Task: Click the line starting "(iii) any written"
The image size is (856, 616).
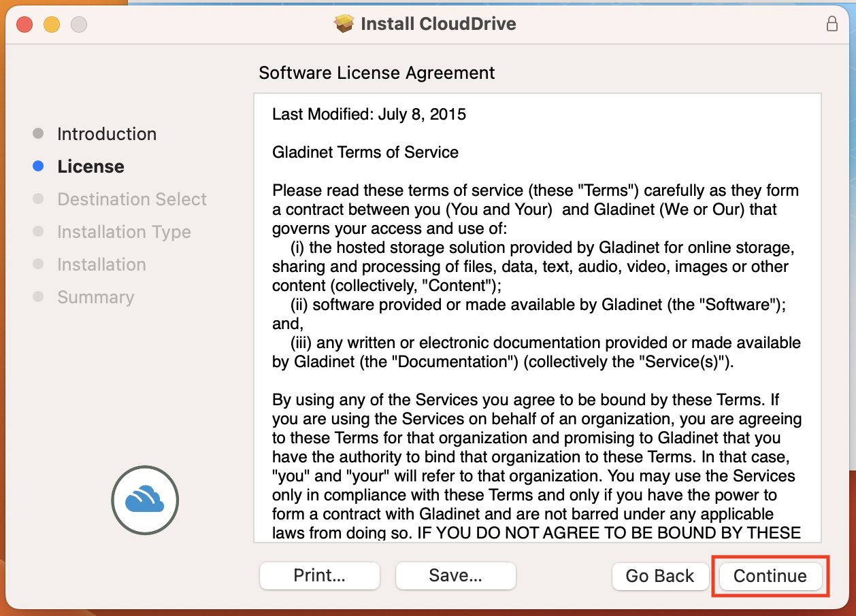Action: [x=546, y=343]
